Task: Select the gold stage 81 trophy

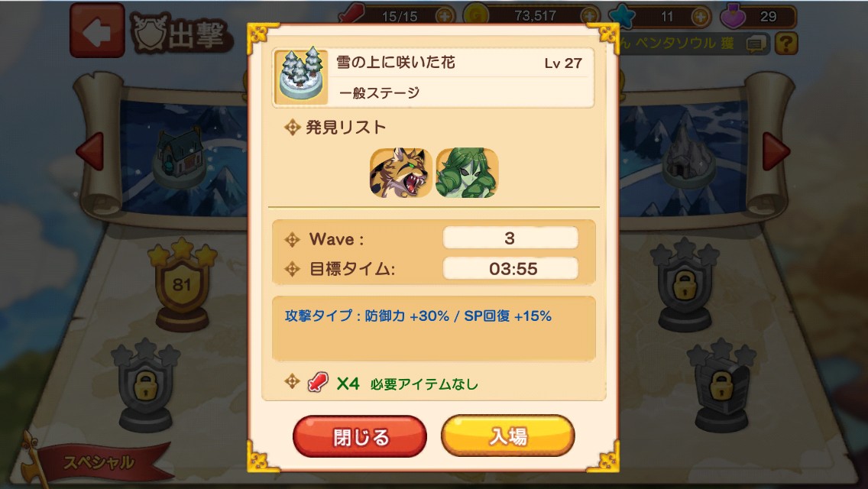Action: pyautogui.click(x=182, y=285)
